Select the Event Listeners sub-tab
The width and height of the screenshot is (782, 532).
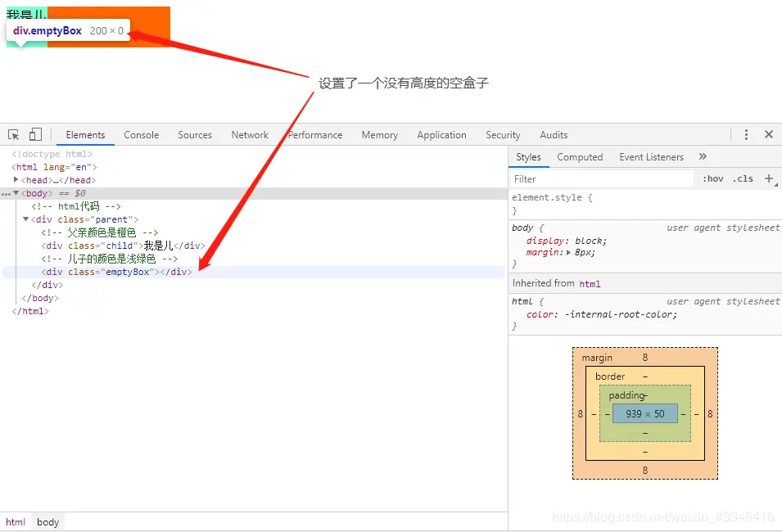pos(651,157)
